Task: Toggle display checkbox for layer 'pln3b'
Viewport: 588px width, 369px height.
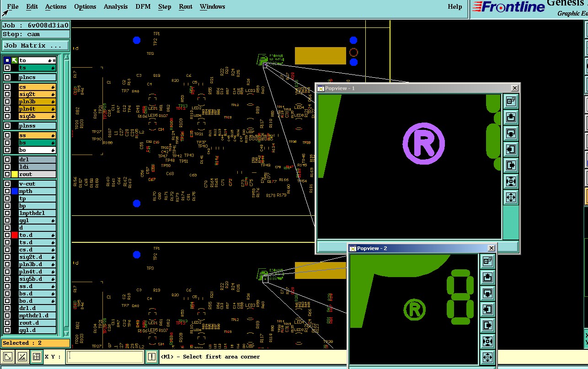Action: (x=7, y=102)
